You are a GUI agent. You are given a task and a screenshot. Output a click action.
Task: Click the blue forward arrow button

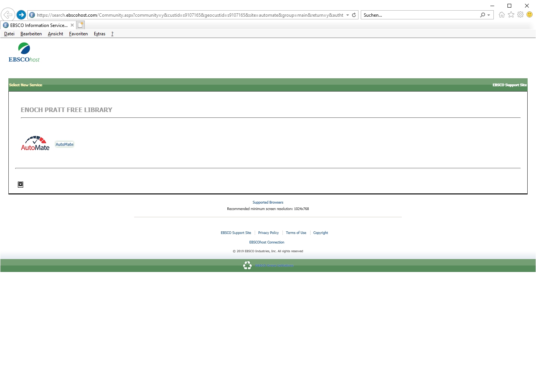click(x=21, y=15)
